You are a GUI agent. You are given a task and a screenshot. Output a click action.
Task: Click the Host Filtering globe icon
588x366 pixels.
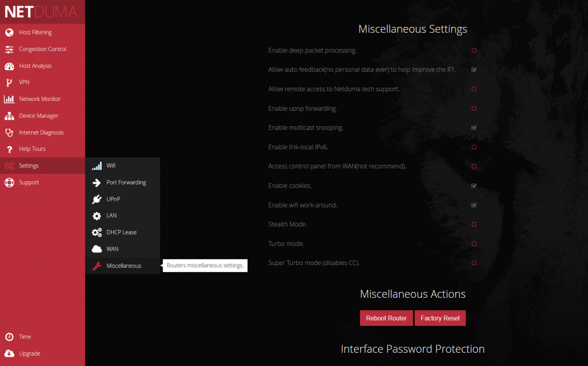[9, 33]
